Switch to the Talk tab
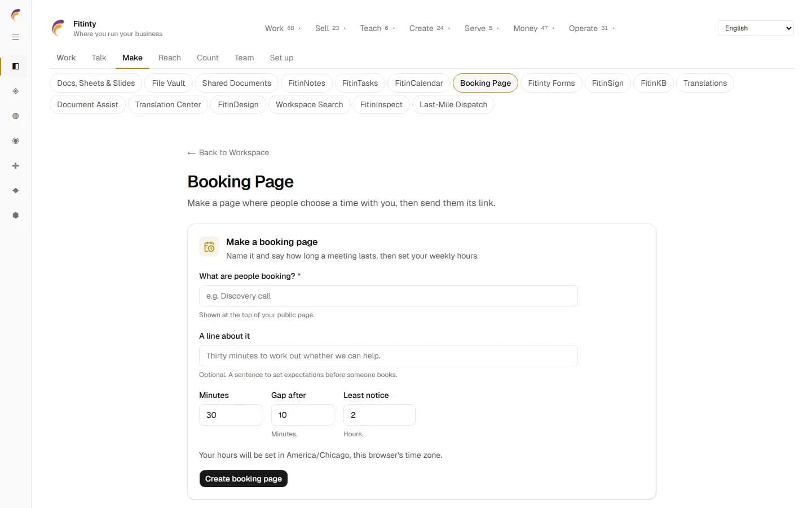The height and width of the screenshot is (508, 812). coord(99,58)
